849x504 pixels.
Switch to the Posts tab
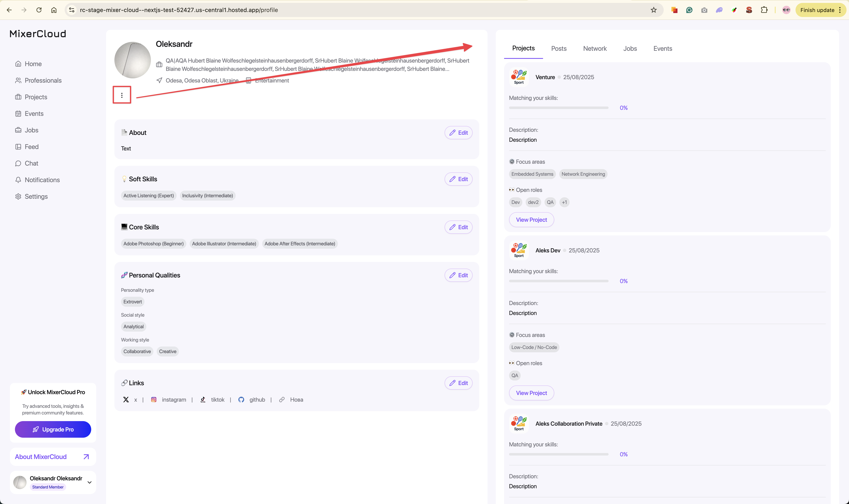tap(559, 48)
